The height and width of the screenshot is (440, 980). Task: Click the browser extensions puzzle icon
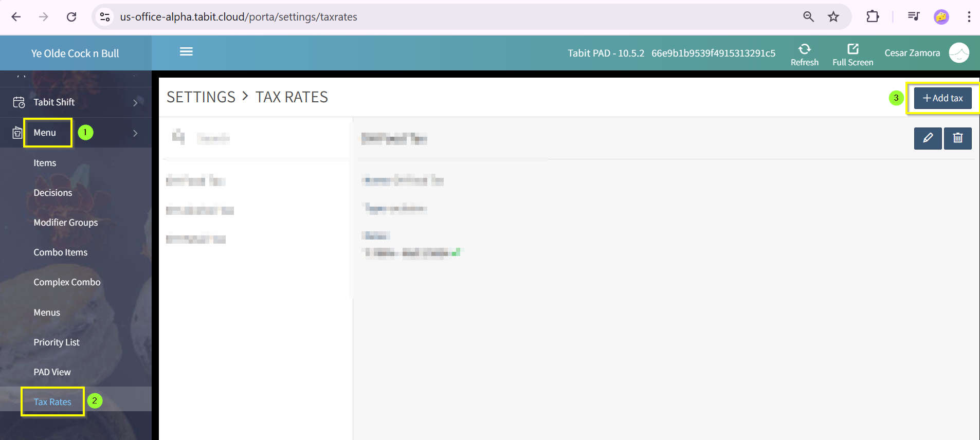pyautogui.click(x=873, y=17)
